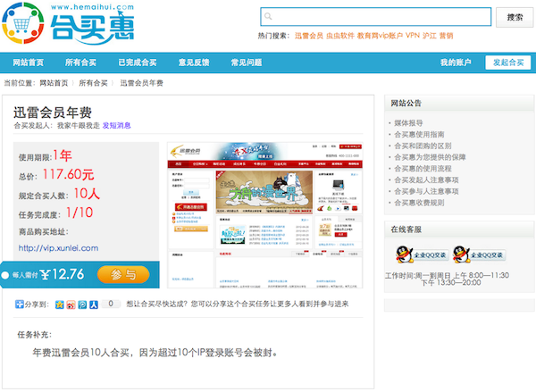Open the first 企业QQ交谈 penguin chat

423,254
